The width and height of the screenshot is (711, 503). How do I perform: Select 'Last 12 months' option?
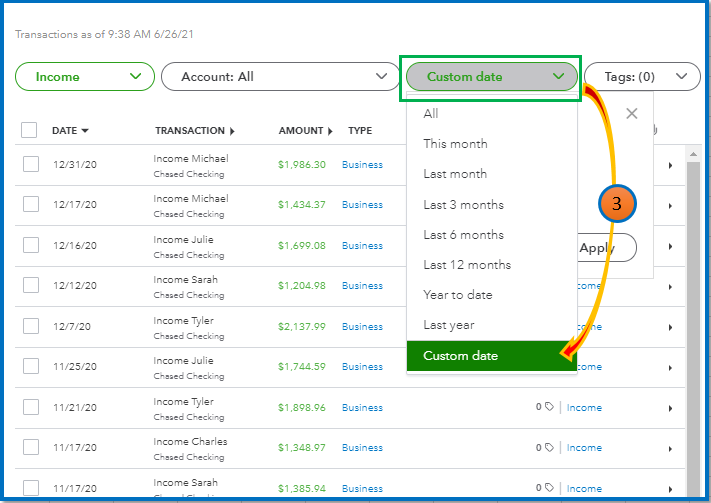pos(492,264)
